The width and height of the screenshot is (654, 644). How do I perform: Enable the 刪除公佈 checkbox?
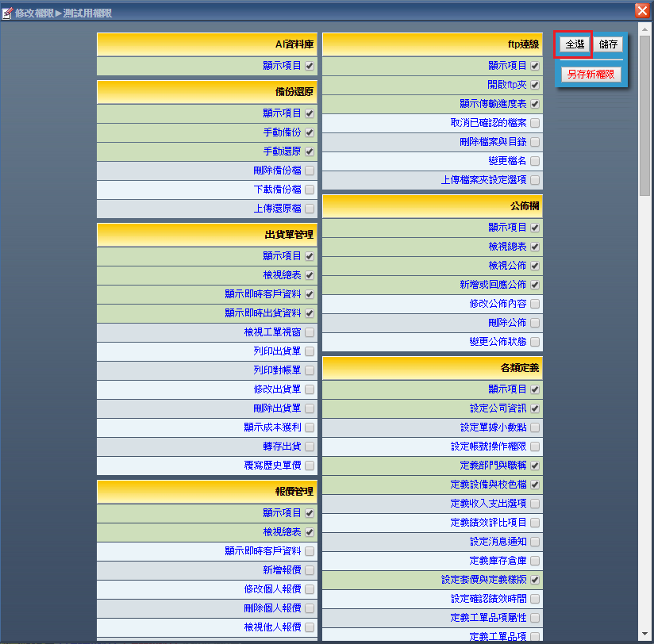click(x=535, y=323)
